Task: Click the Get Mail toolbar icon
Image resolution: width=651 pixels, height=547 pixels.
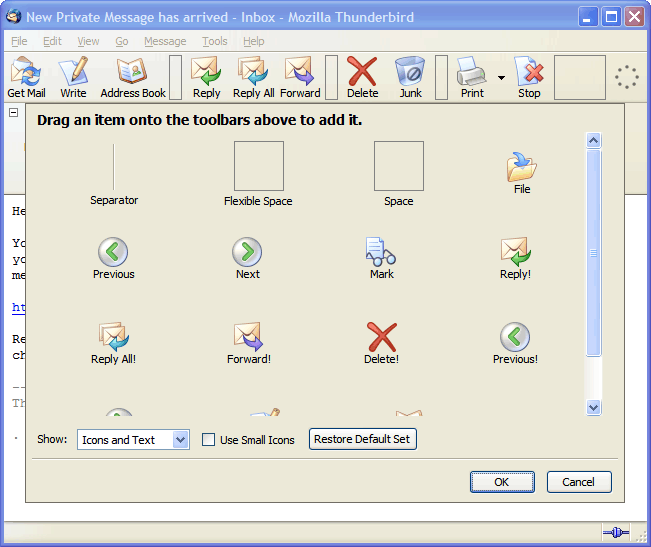Action: [x=26, y=78]
